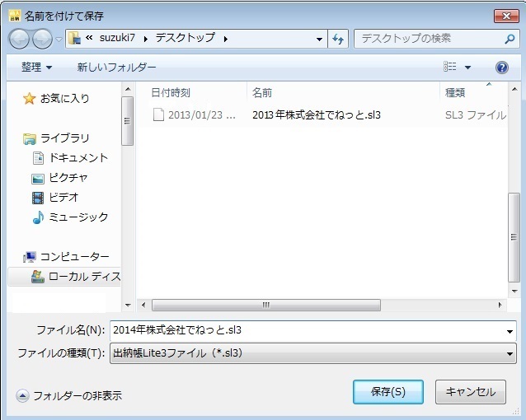Close the 名前を付けて保存 dialog
This screenshot has width=526, height=420.
[x=506, y=16]
